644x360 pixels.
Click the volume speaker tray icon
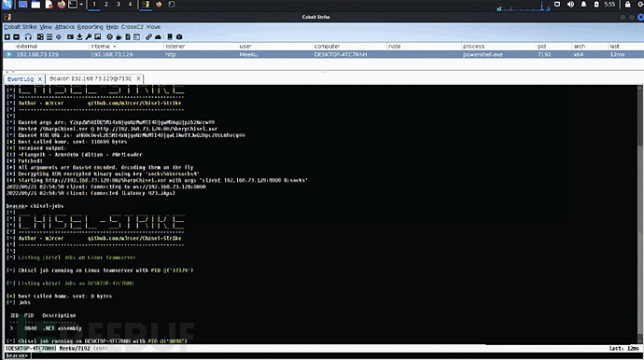click(x=570, y=5)
